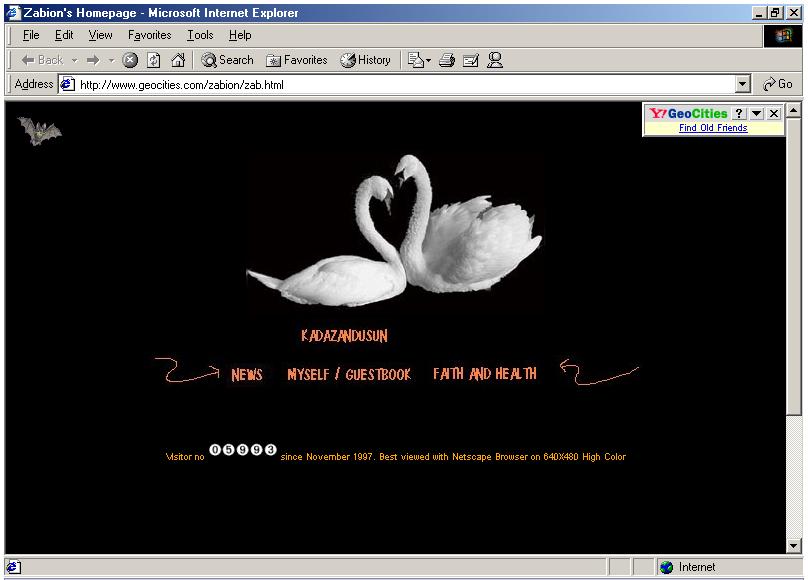This screenshot has height=580, width=808.
Task: Restore down the Internet Explorer window
Action: (775, 13)
